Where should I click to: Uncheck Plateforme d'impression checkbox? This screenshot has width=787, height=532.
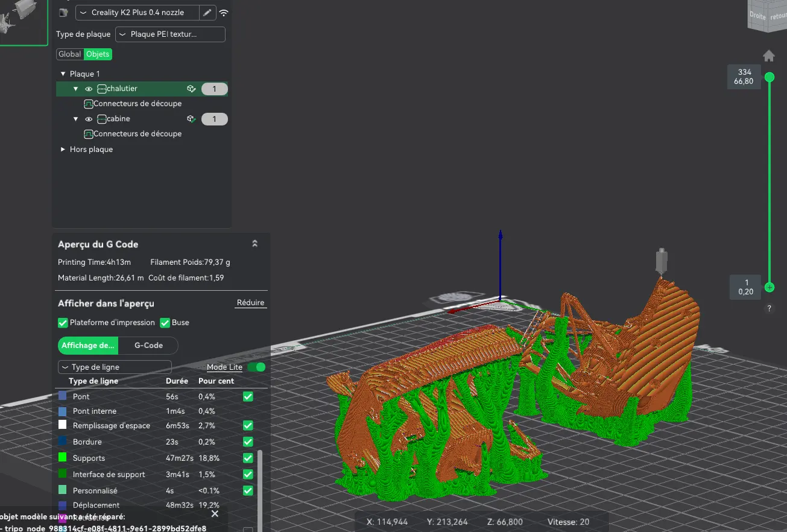(x=63, y=323)
